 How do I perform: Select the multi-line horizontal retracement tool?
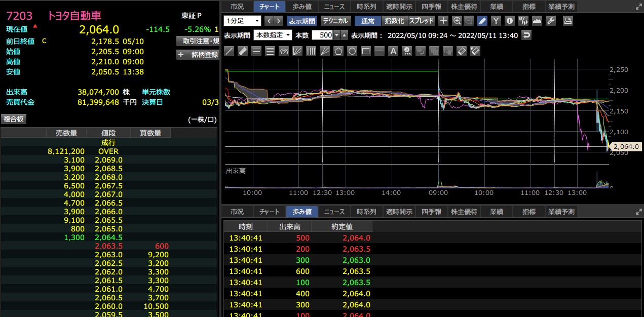[x=270, y=51]
